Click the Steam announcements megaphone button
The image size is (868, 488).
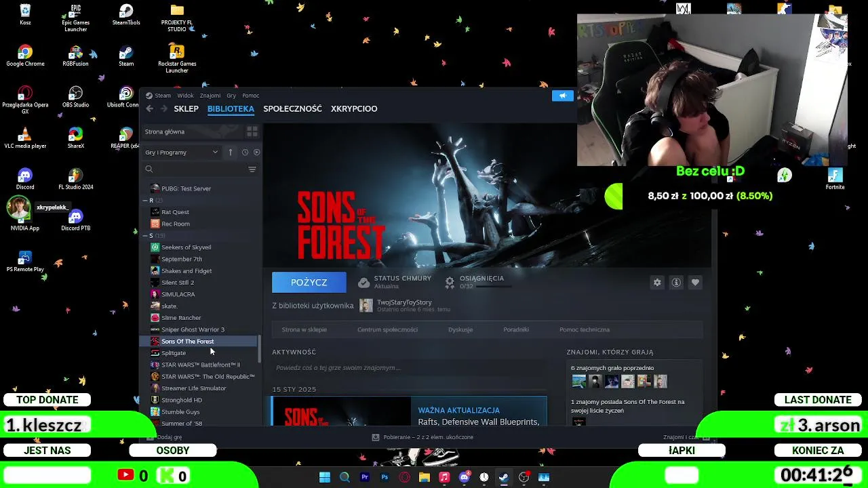click(x=562, y=96)
